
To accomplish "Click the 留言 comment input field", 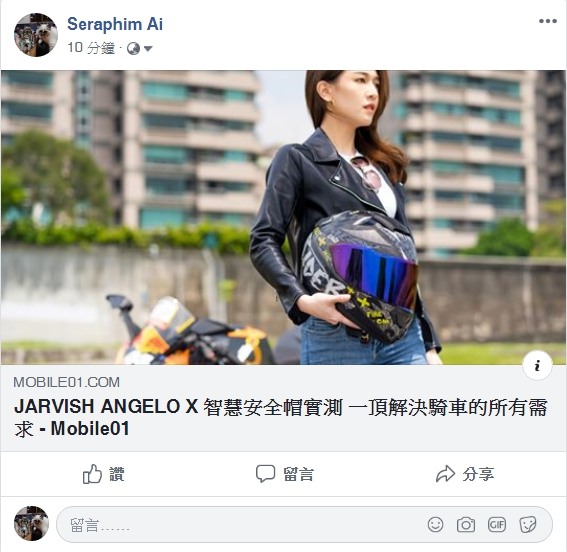I will (304, 525).
